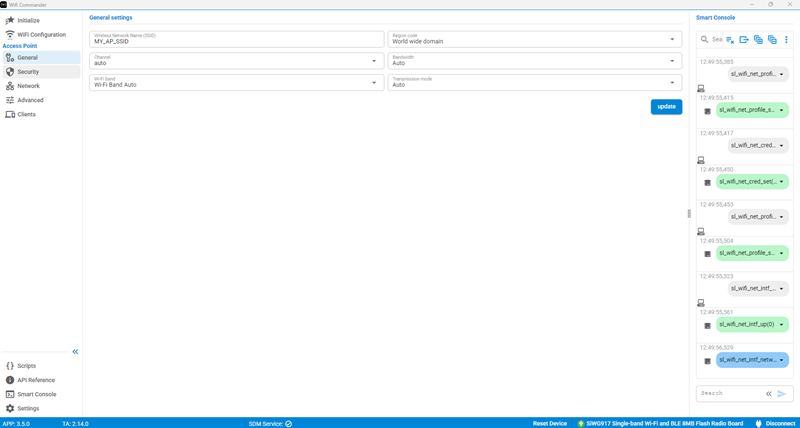Click timestamp 12:49:55,561
Screen dimensions: 800x428
pos(717,312)
